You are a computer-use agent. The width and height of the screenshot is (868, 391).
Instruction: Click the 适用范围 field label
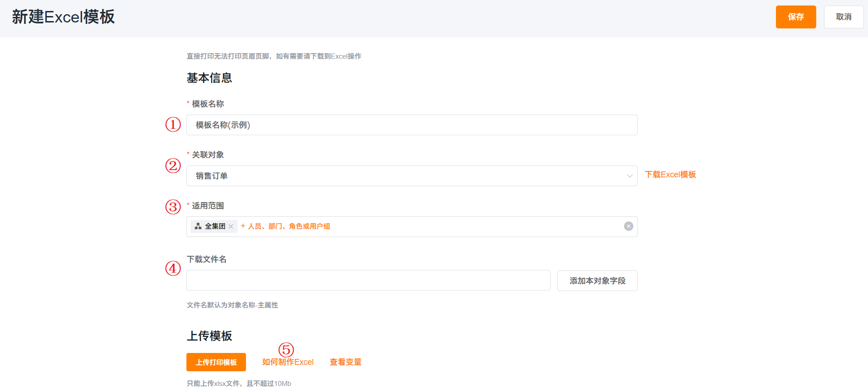point(208,206)
